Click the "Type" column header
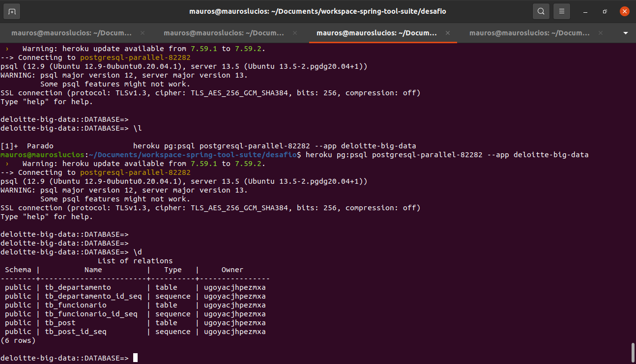The width and height of the screenshot is (636, 364). 173,270
